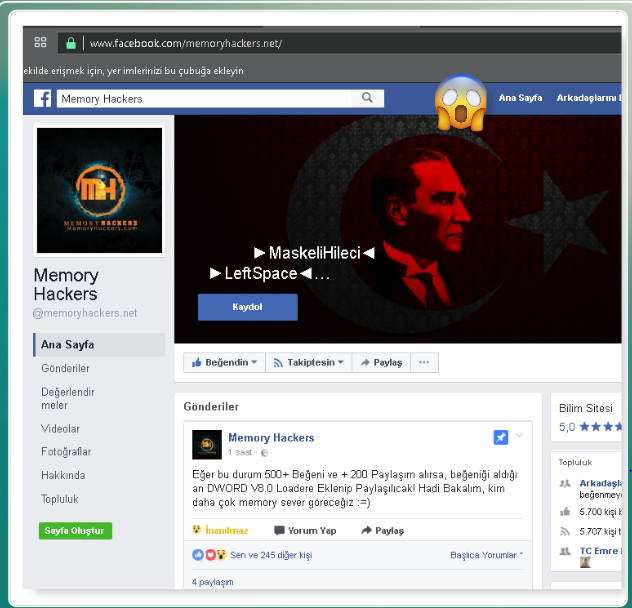Open the Fotoğraflar sidebar section
The height and width of the screenshot is (608, 632).
[x=66, y=452]
